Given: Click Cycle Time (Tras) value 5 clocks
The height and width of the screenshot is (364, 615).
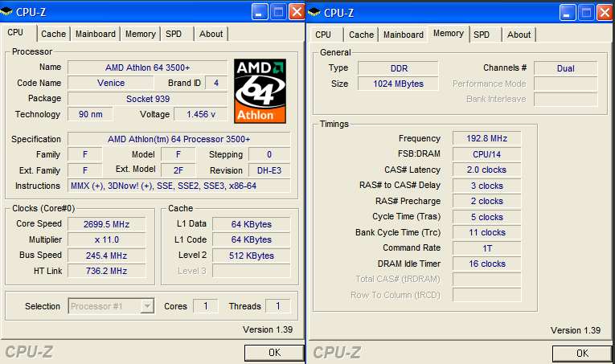Looking at the screenshot, I should [486, 217].
